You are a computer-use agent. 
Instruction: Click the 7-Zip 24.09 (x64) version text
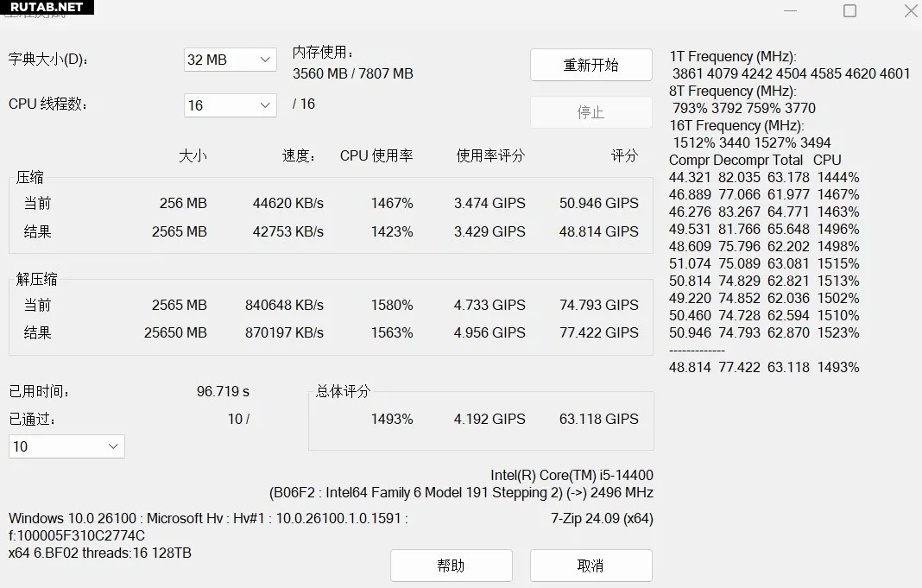coord(602,519)
